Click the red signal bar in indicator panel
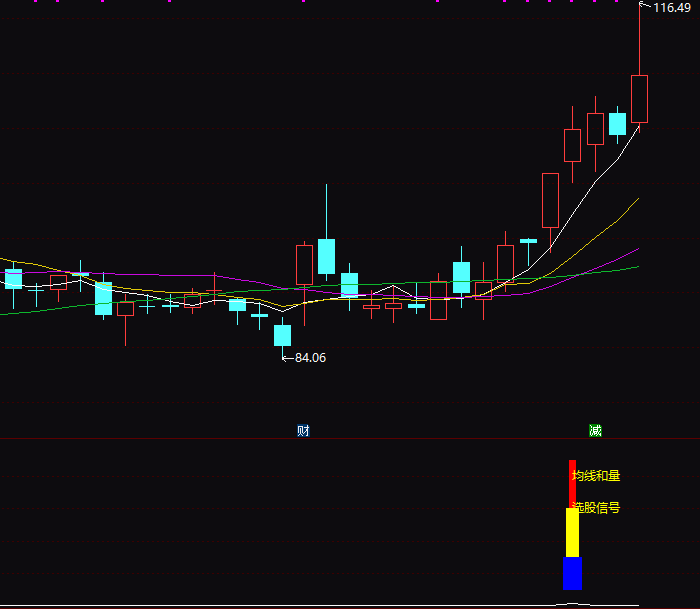 click(x=572, y=484)
